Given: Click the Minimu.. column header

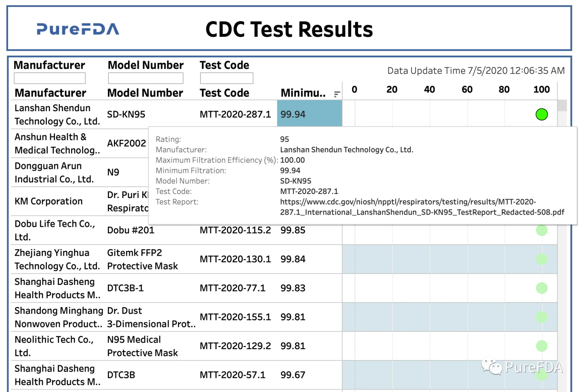Looking at the screenshot, I should (x=303, y=93).
